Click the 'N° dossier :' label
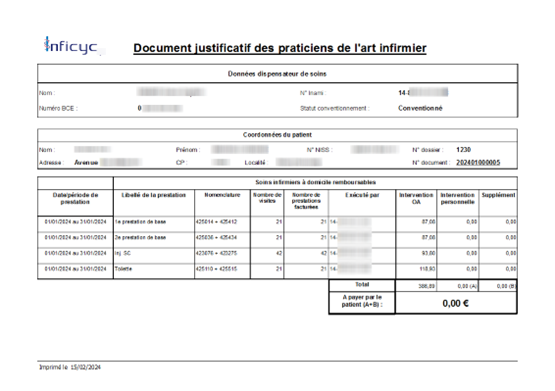Viewport: 555px width, 391px height. (428, 150)
